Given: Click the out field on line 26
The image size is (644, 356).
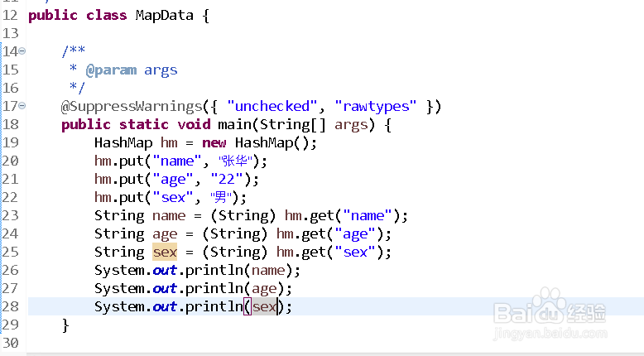Looking at the screenshot, I should (165, 270).
